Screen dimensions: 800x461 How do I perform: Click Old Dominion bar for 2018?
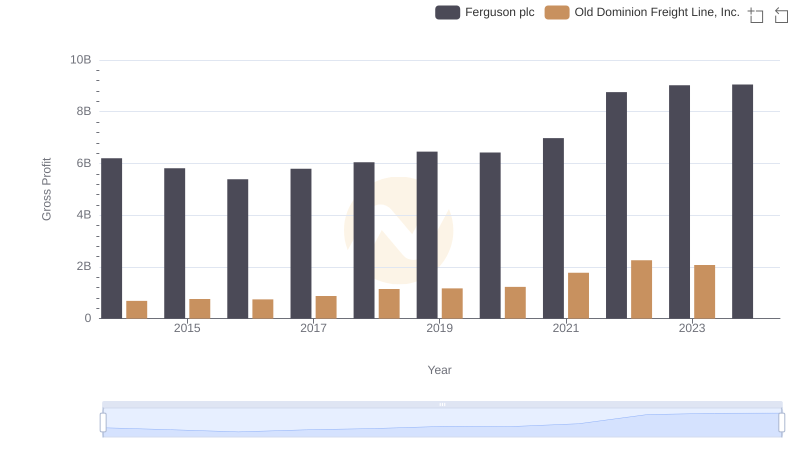389,304
